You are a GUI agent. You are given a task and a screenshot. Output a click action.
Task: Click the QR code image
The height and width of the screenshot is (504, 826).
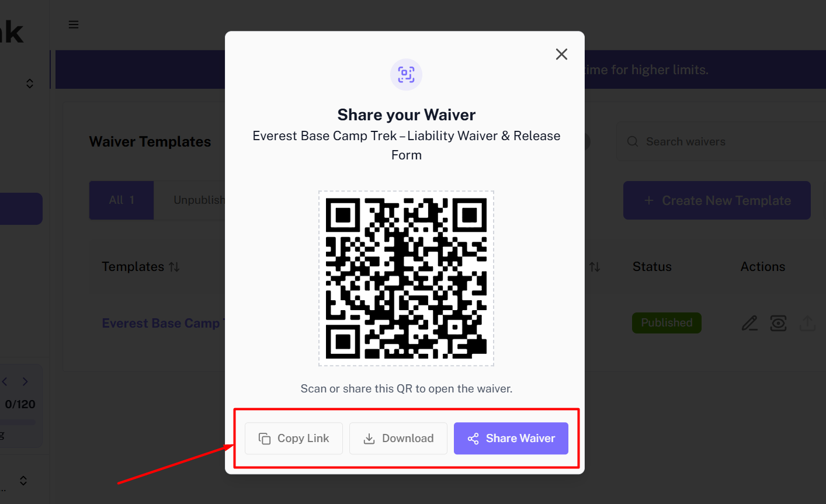tap(406, 278)
